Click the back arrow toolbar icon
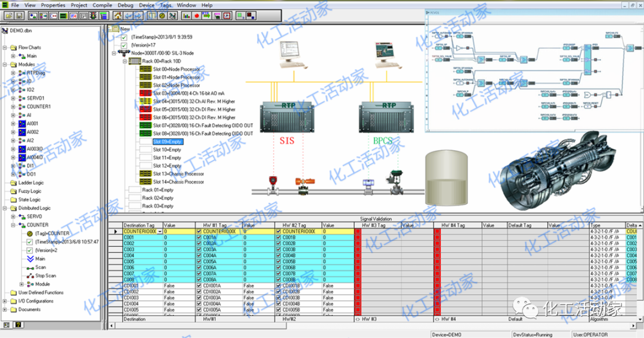644x338 pixels. coord(128,15)
